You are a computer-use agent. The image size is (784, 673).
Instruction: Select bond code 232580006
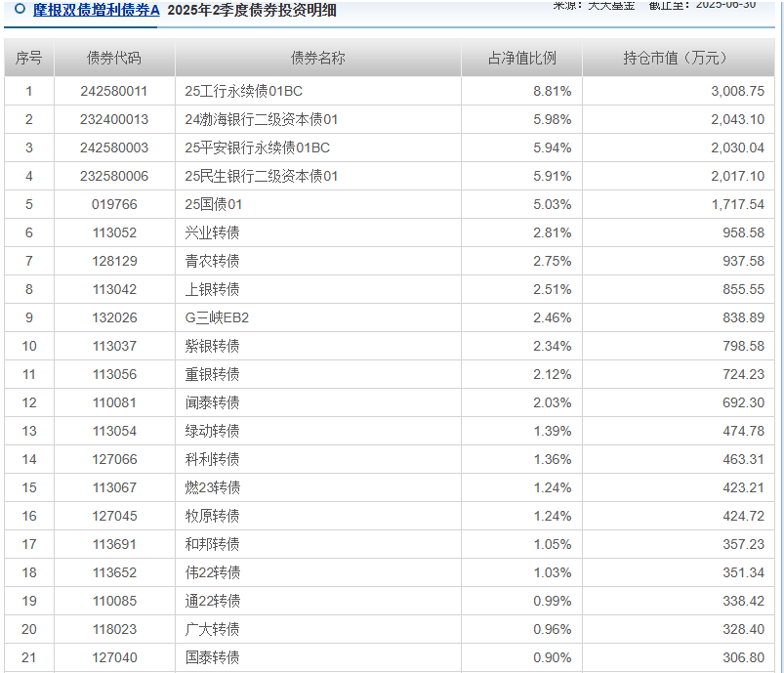[114, 176]
